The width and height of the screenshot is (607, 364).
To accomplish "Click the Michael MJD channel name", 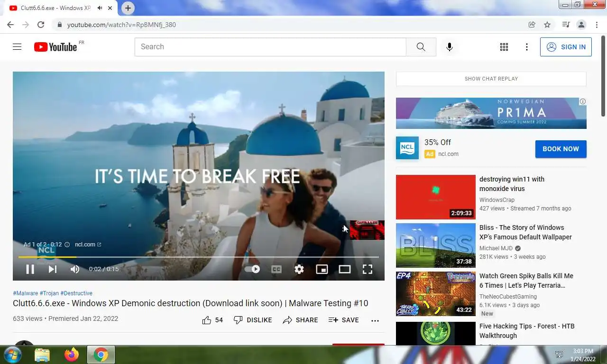I will pyautogui.click(x=497, y=248).
